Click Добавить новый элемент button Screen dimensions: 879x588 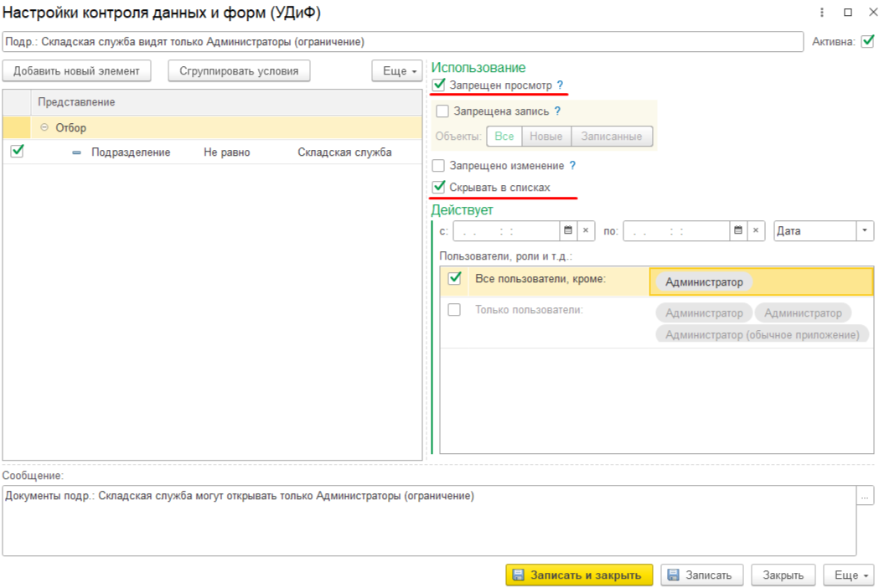click(76, 71)
